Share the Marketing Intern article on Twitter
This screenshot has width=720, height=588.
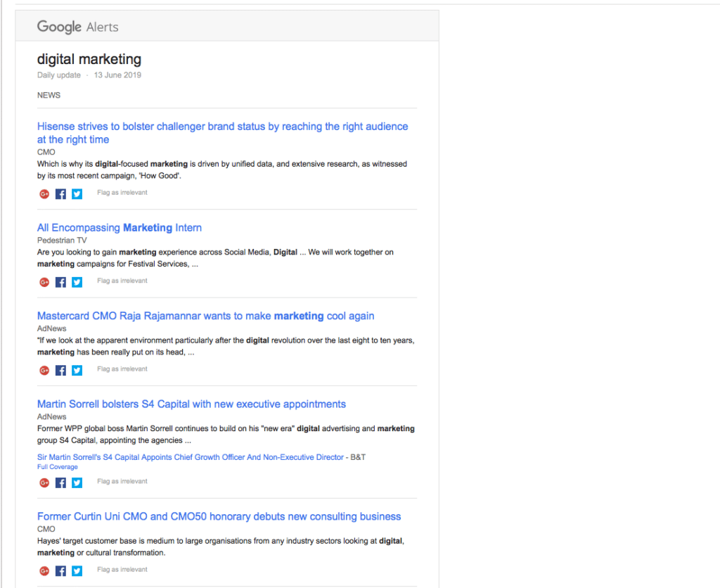click(76, 281)
